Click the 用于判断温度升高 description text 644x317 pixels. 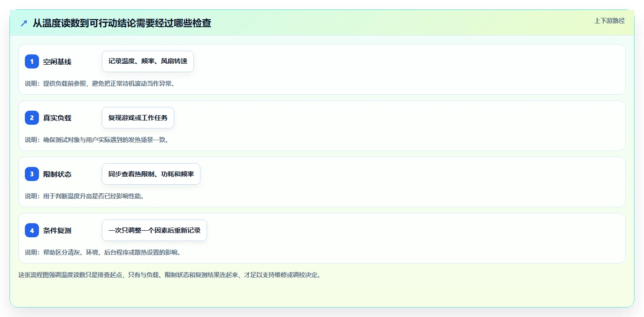84,196
